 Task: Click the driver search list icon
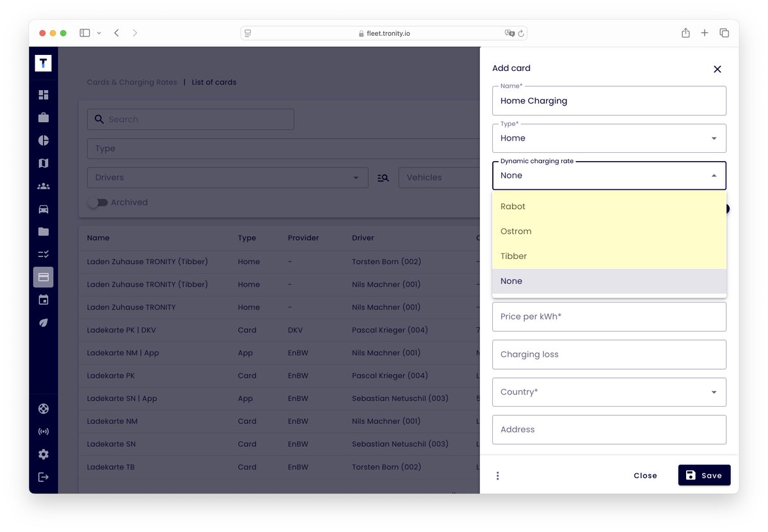(x=383, y=178)
